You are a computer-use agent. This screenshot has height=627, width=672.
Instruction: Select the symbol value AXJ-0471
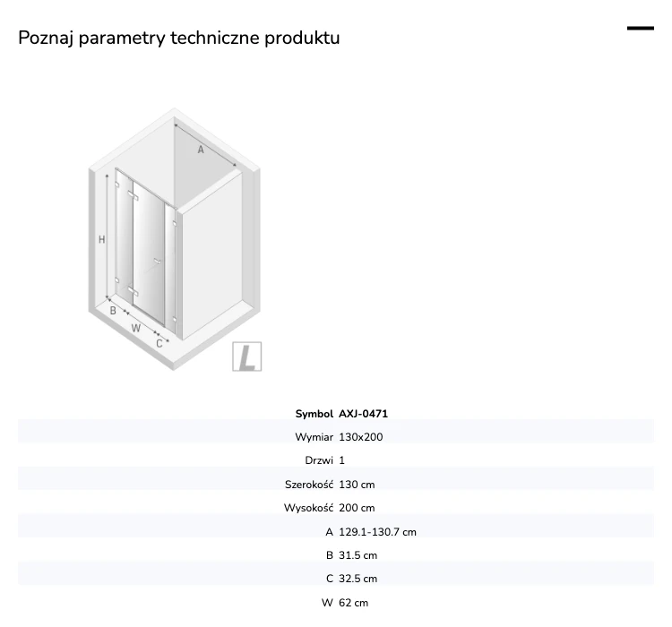tap(363, 414)
